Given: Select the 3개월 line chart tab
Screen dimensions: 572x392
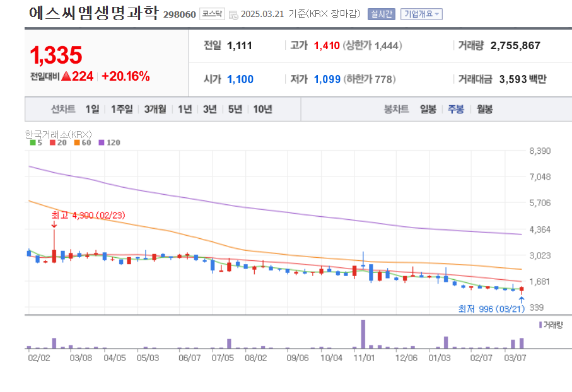Looking at the screenshot, I should pyautogui.click(x=155, y=109).
